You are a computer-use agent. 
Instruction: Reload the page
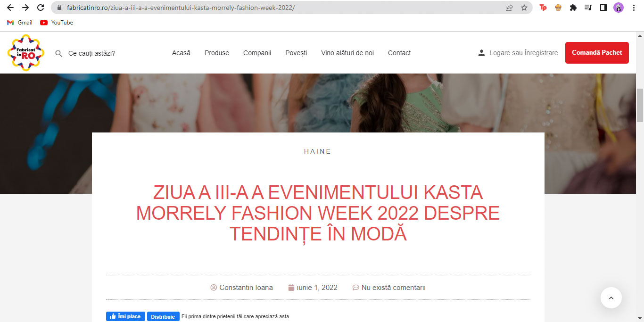[41, 8]
